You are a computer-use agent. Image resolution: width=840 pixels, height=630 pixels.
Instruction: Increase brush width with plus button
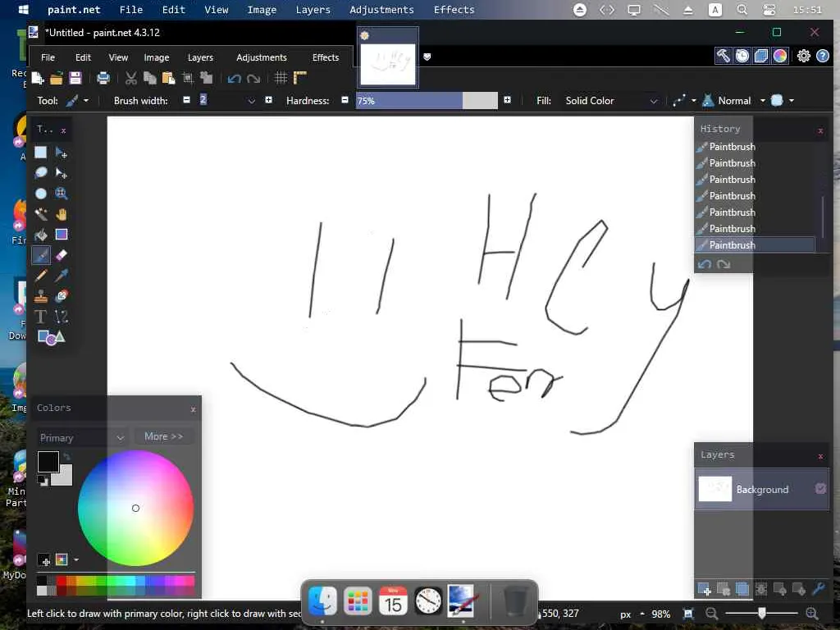pos(268,99)
